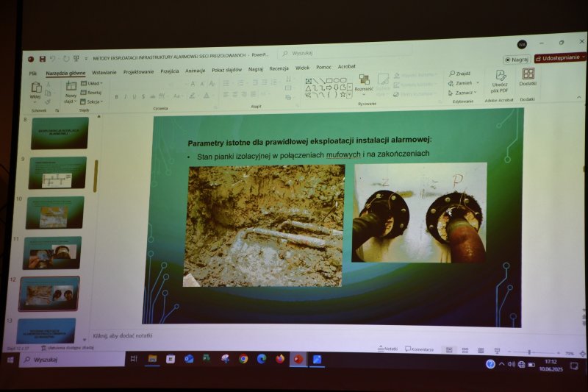Open Rozmieść arrange options
Screen dimensions: 588x392
(x=364, y=84)
